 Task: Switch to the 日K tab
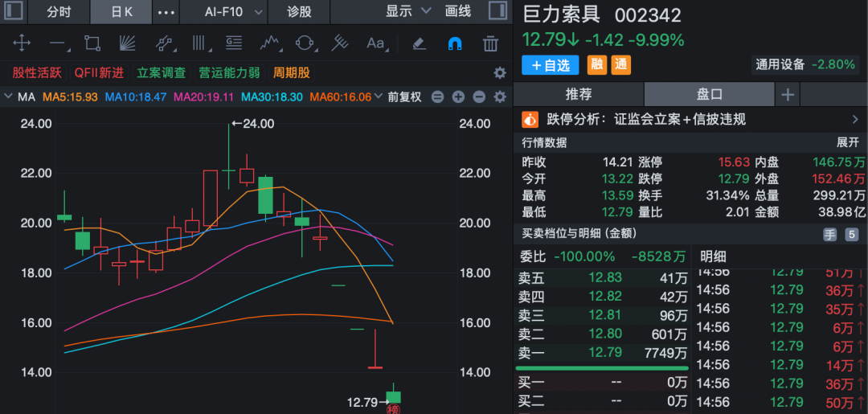[121, 11]
